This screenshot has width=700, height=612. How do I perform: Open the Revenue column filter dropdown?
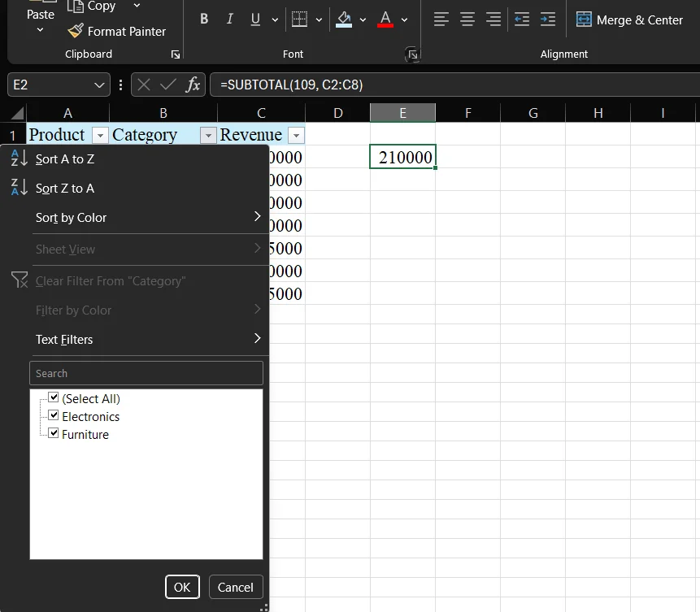point(297,135)
